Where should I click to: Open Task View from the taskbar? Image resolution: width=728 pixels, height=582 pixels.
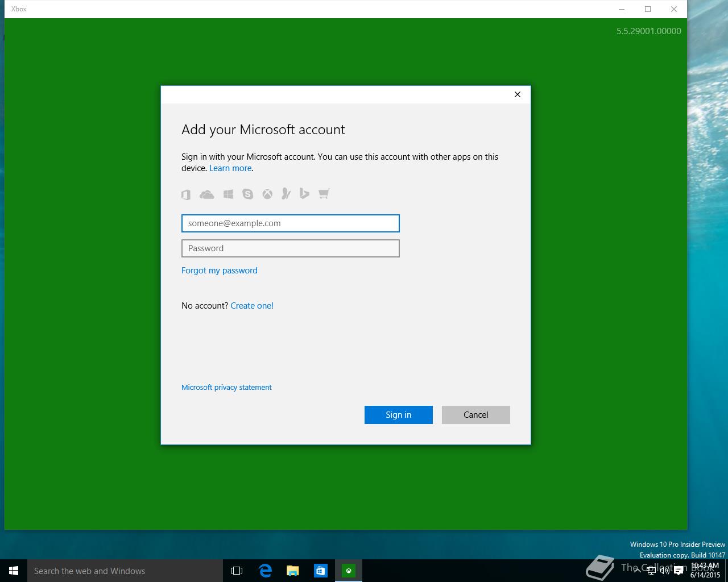237,571
